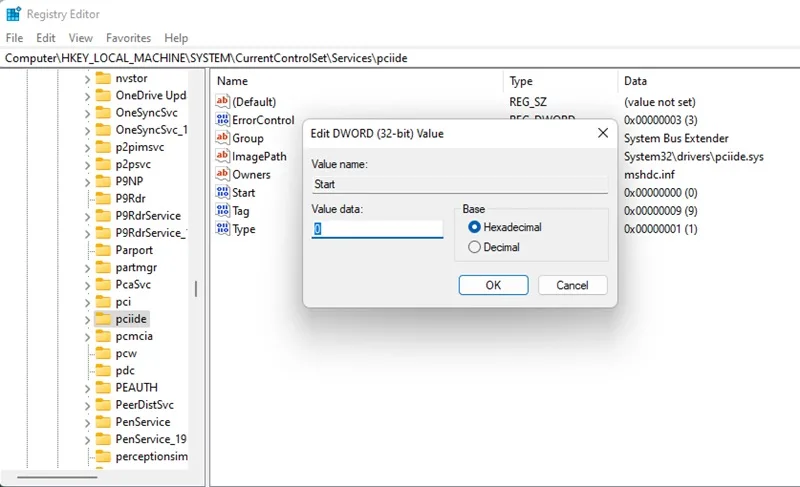Click the tree pane vertical scrollbar thumb
This screenshot has width=800, height=487.
pyautogui.click(x=196, y=289)
